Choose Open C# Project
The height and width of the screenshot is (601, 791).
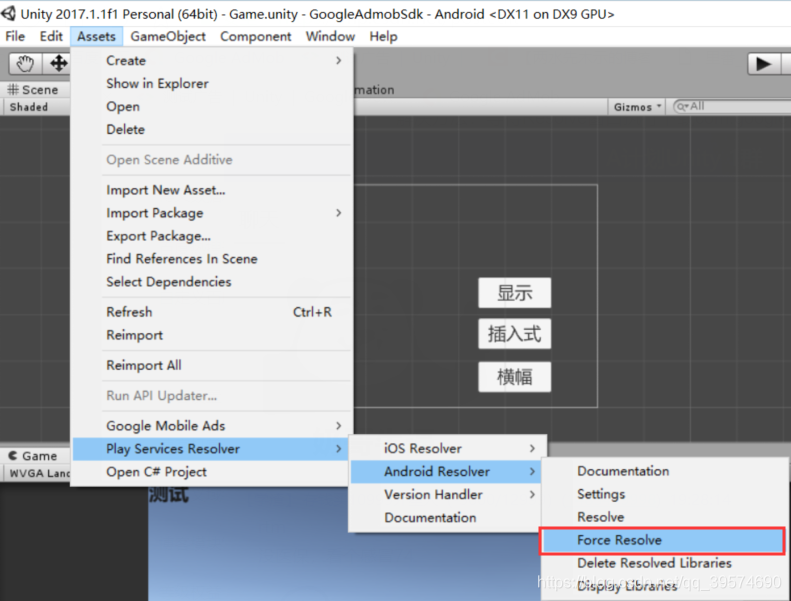click(212, 472)
